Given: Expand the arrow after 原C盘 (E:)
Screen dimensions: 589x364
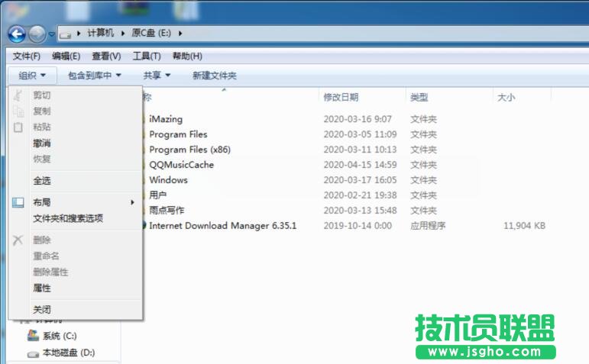Looking at the screenshot, I should tap(180, 34).
